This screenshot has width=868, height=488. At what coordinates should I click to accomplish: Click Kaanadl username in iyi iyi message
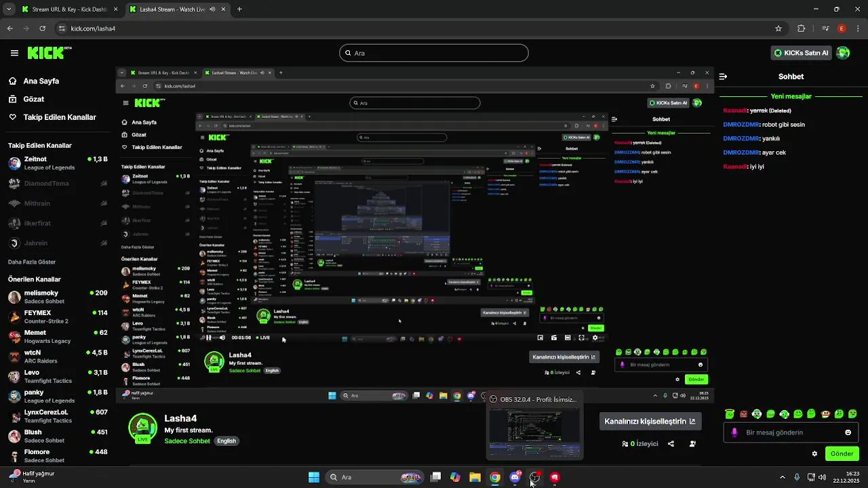pos(735,167)
